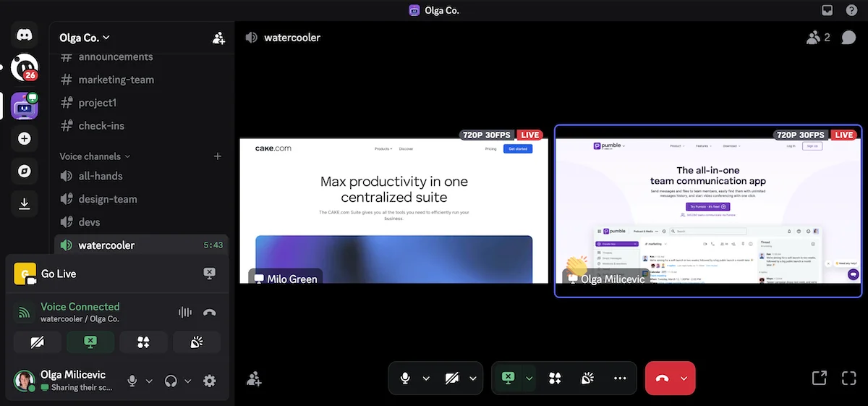Open output device arrow in the user panel

188,381
